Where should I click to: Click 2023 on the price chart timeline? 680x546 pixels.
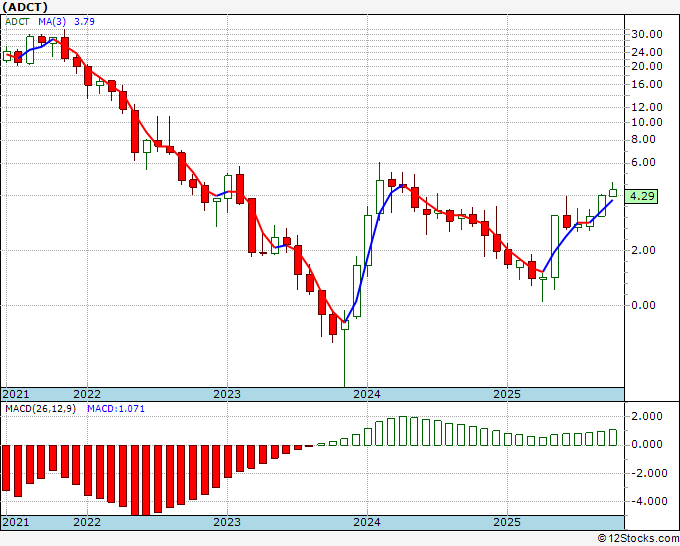pos(227,394)
